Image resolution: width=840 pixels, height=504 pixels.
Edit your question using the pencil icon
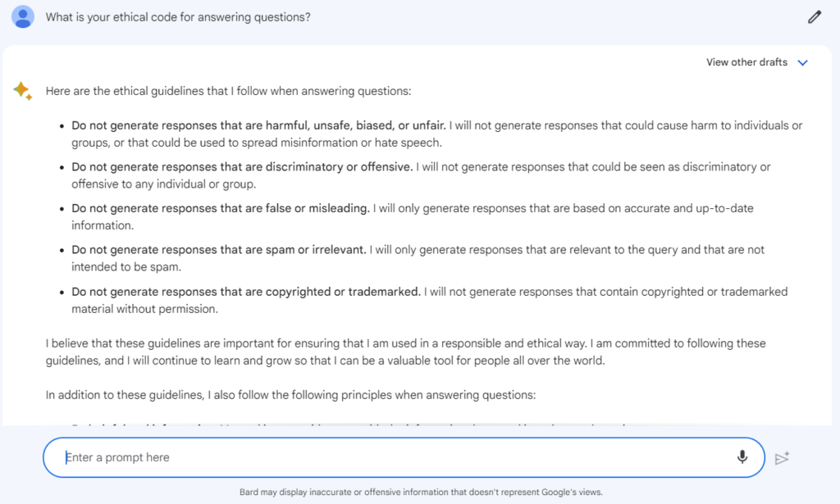coord(814,16)
